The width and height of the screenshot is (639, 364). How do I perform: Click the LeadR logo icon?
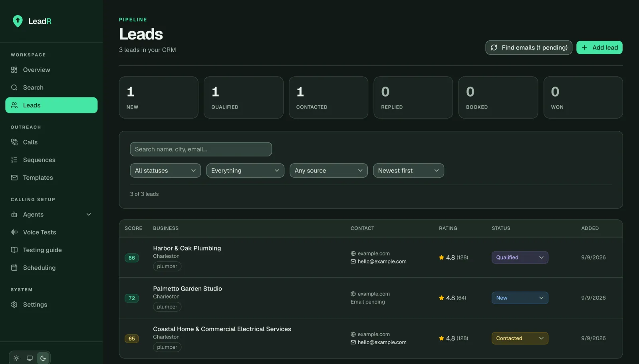pos(18,21)
